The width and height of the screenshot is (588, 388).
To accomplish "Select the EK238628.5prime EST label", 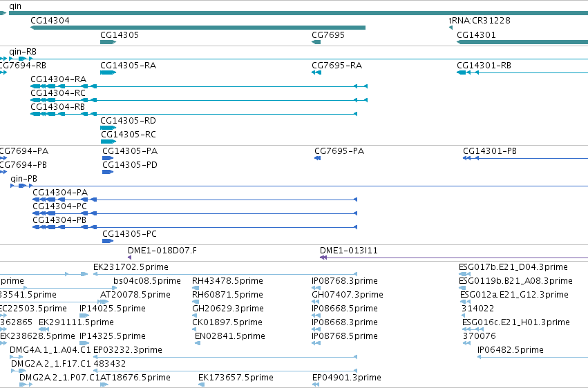I will click(37, 336).
